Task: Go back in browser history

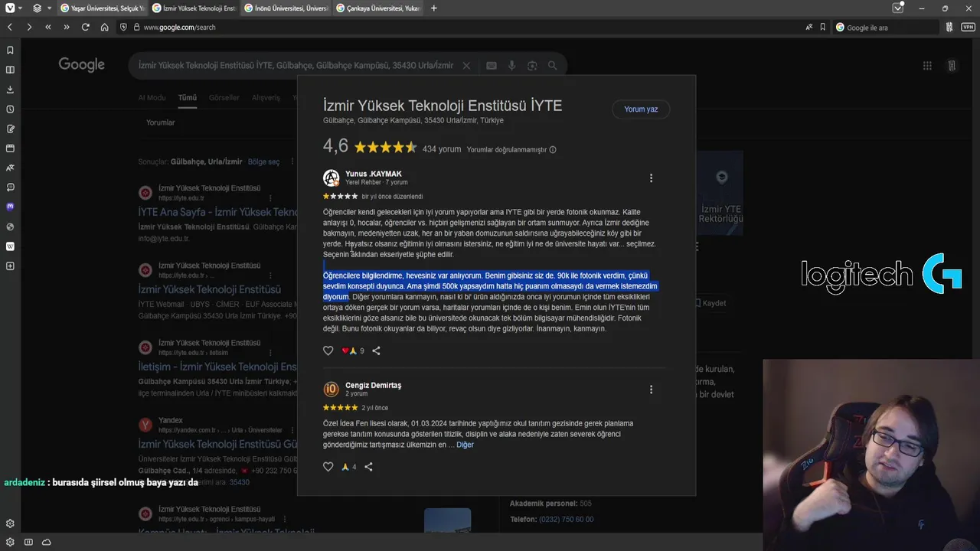Action: point(10,27)
